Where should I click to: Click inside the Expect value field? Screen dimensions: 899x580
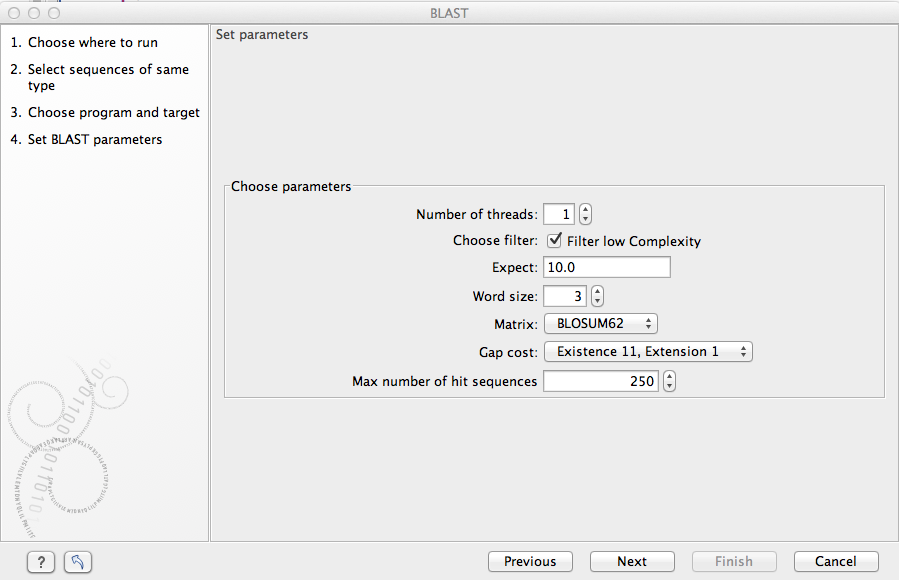[x=606, y=267]
